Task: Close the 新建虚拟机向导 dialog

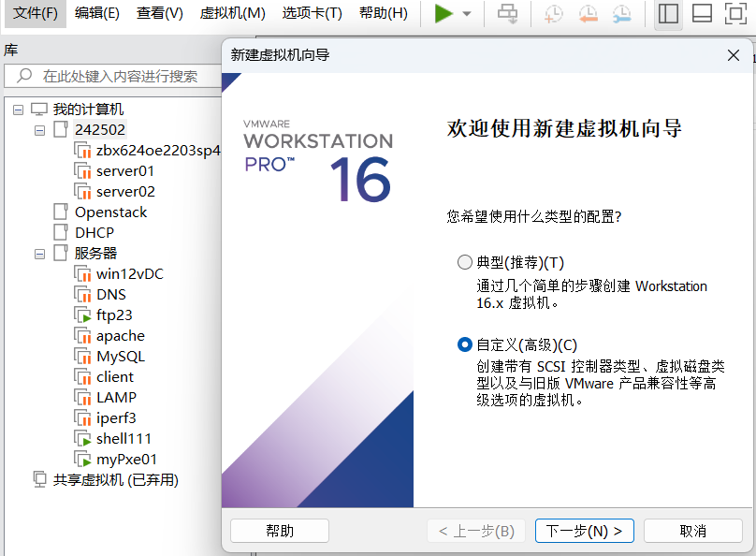Action: (x=734, y=55)
